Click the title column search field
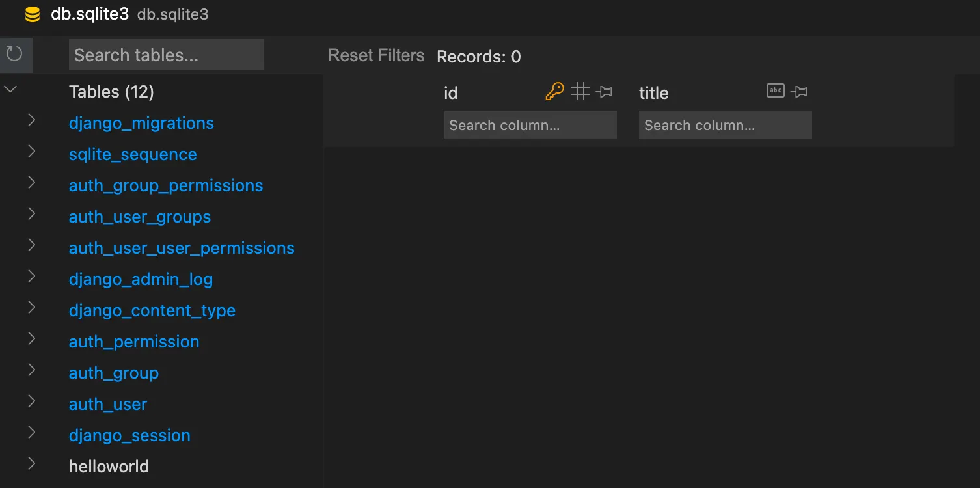The height and width of the screenshot is (488, 980). pos(725,125)
